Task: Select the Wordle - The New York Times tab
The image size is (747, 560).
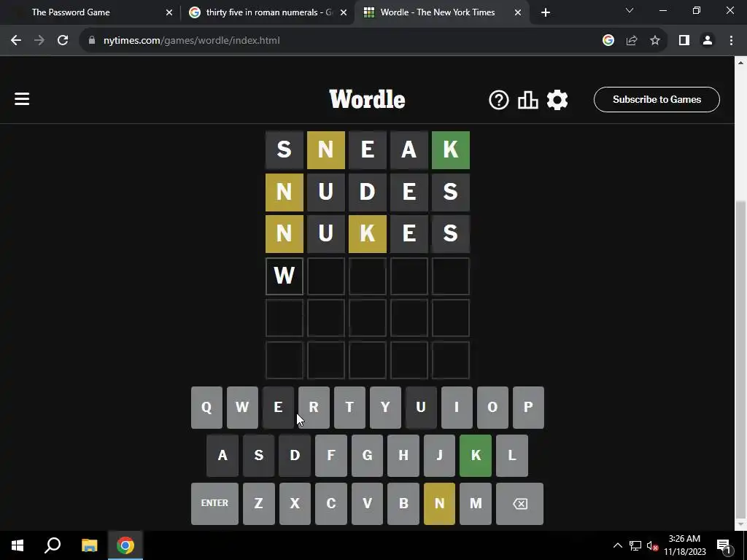Action: click(441, 12)
